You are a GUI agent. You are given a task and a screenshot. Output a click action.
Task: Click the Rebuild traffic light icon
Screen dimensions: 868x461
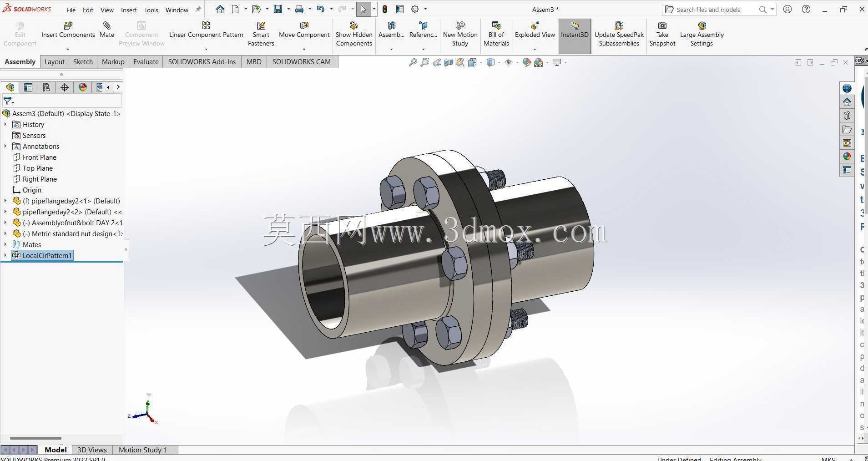(385, 9)
